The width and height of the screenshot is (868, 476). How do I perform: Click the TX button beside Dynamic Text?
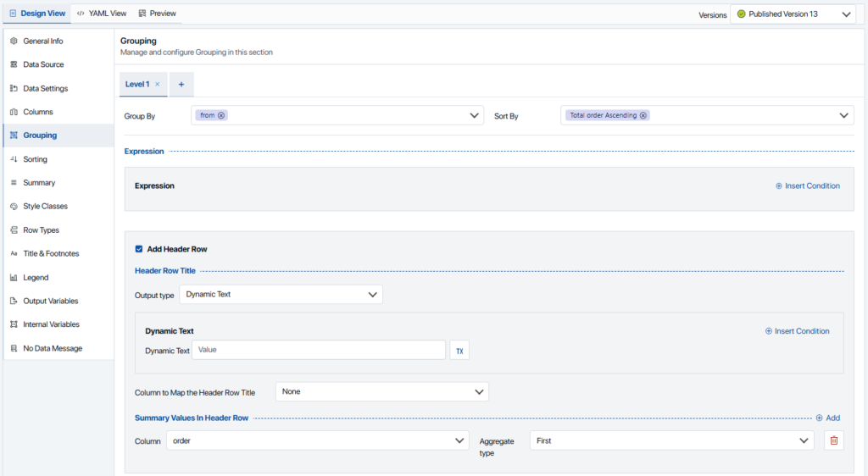point(459,351)
